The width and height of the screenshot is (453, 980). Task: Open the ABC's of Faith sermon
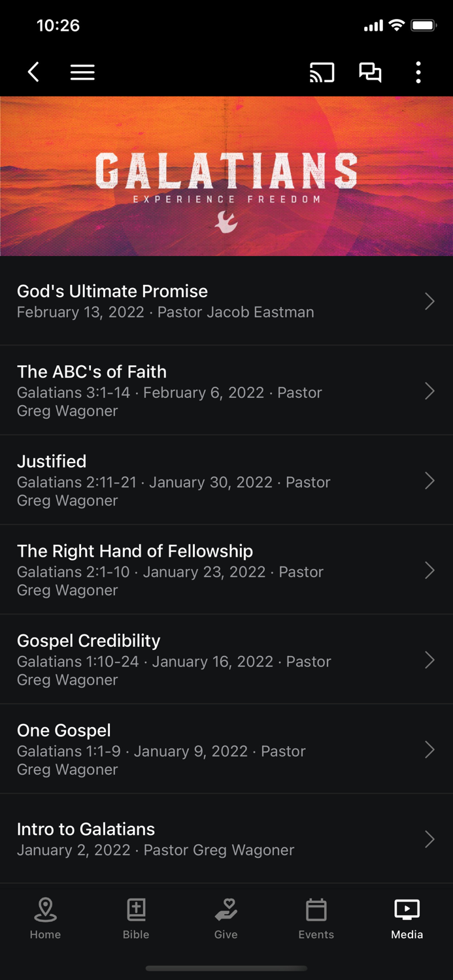coord(226,391)
